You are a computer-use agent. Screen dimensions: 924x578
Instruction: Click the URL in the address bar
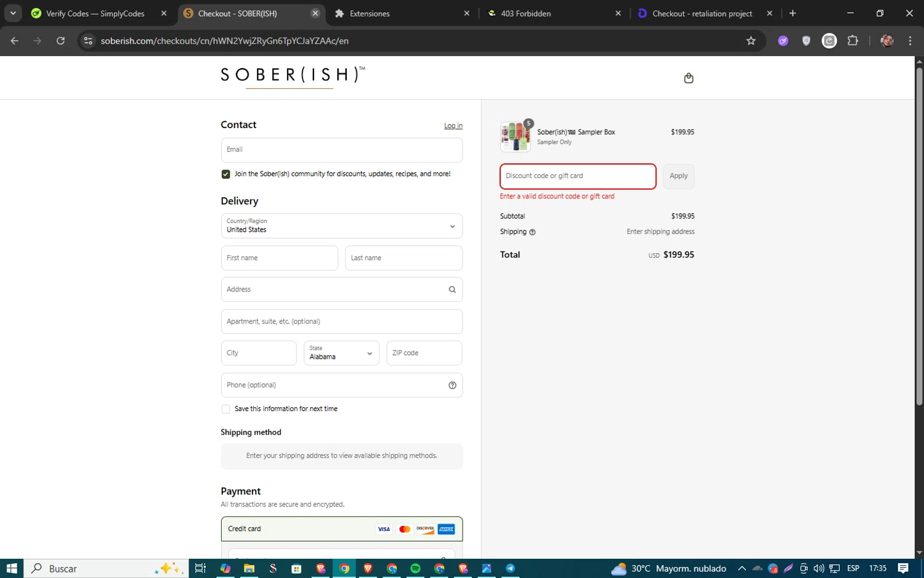(225, 41)
